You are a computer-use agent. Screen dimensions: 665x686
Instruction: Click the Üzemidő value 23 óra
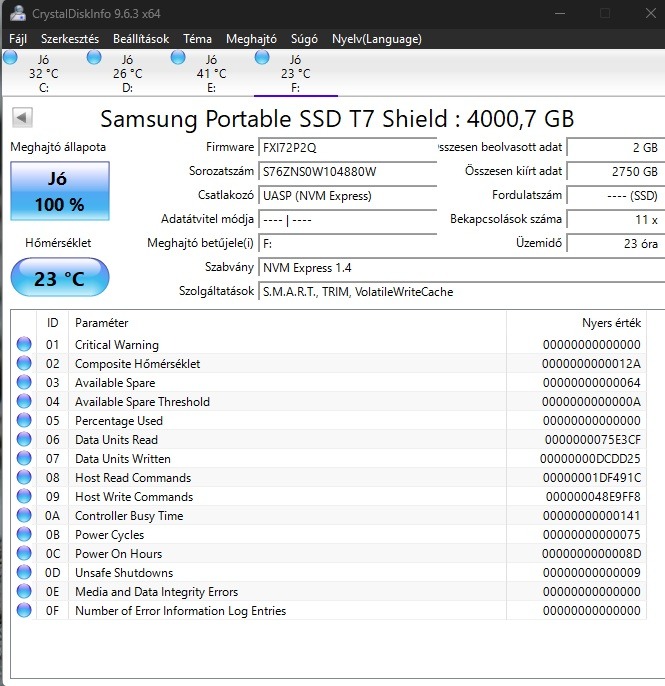tap(616, 244)
